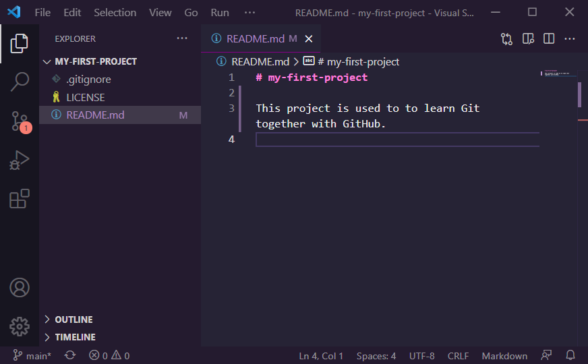This screenshot has height=364, width=588.
Task: Open the Manage gear icon
Action: (20, 327)
